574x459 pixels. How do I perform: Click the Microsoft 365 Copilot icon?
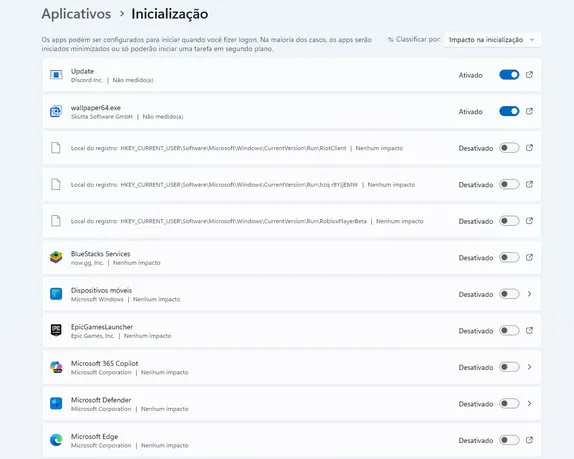(56, 367)
